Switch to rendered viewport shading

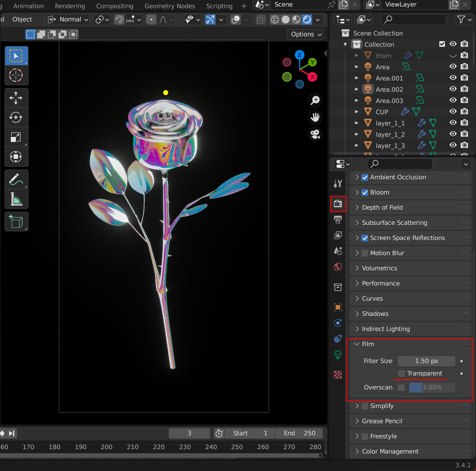pyautogui.click(x=307, y=20)
